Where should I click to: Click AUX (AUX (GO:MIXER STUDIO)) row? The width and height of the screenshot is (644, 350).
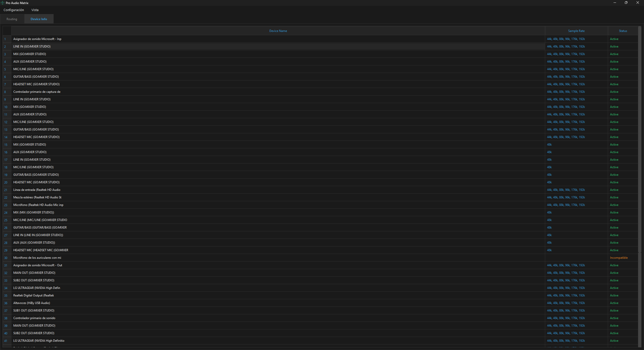point(278,243)
